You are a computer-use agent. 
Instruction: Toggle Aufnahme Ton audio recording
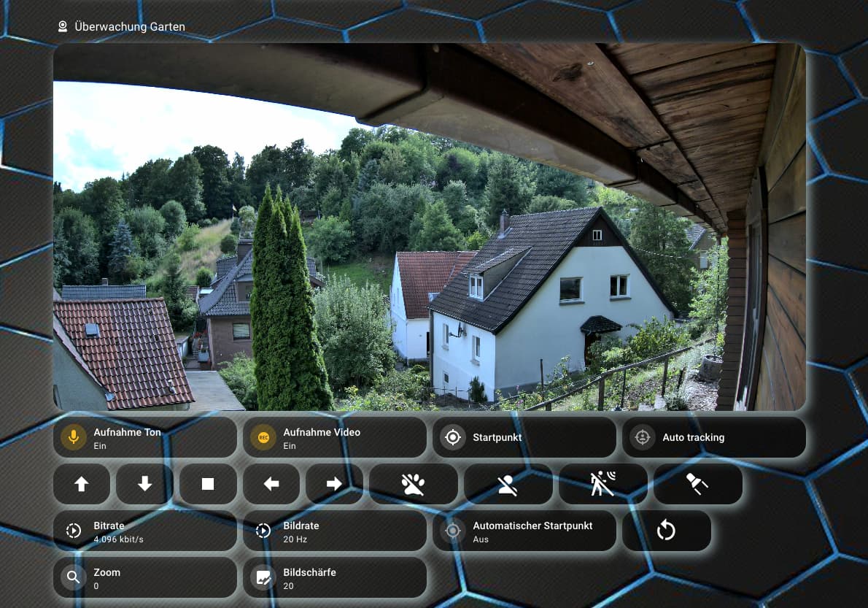tap(145, 437)
